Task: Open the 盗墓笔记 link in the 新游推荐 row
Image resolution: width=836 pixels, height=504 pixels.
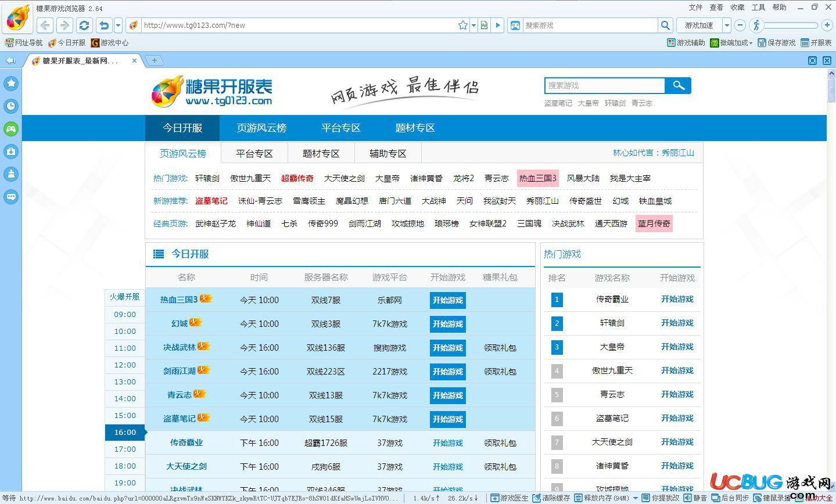Action: pyautogui.click(x=211, y=201)
